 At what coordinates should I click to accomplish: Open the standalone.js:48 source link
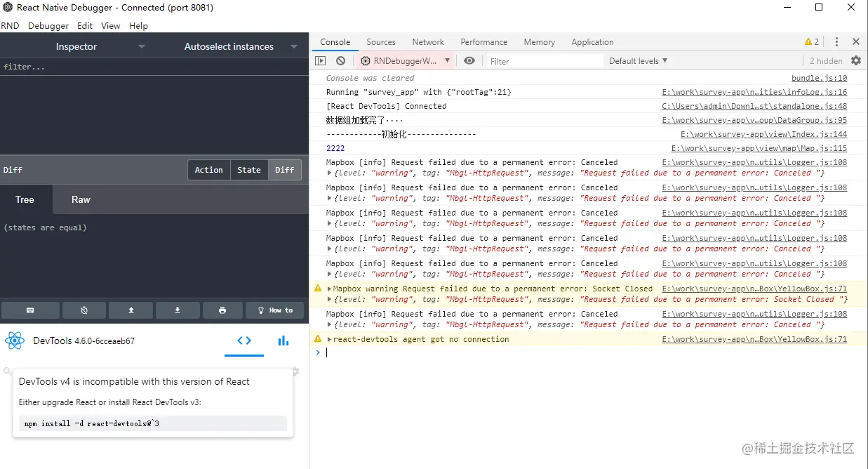[754, 106]
